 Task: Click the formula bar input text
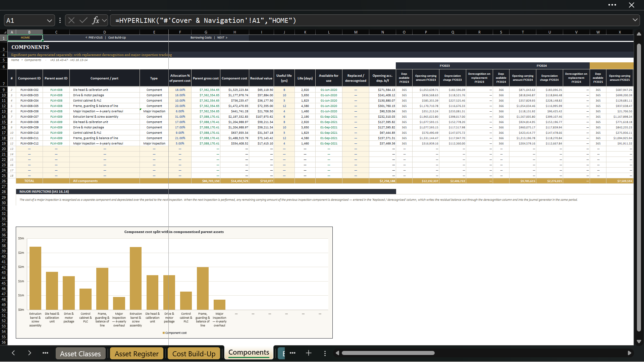click(x=206, y=20)
